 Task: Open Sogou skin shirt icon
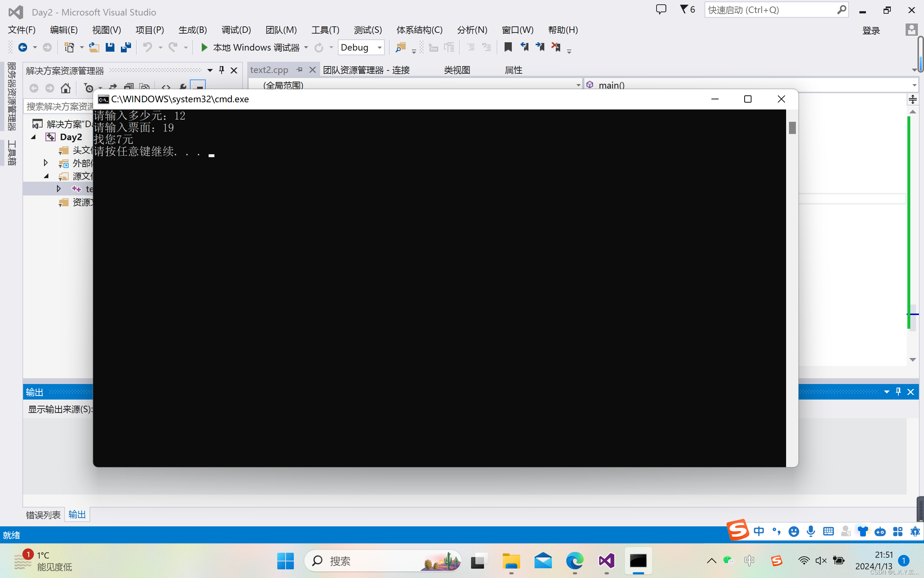[x=863, y=531]
